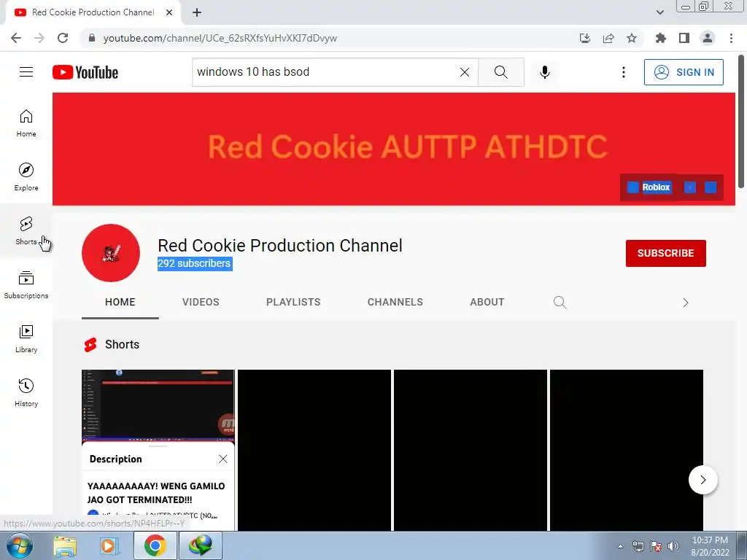Image resolution: width=747 pixels, height=560 pixels.
Task: Toggle Chrome side panel
Action: 684,38
